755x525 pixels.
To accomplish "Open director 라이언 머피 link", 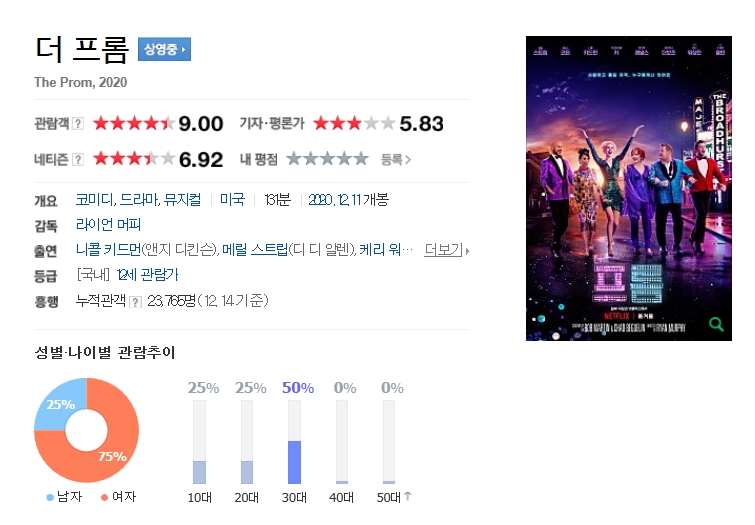I will point(108,224).
